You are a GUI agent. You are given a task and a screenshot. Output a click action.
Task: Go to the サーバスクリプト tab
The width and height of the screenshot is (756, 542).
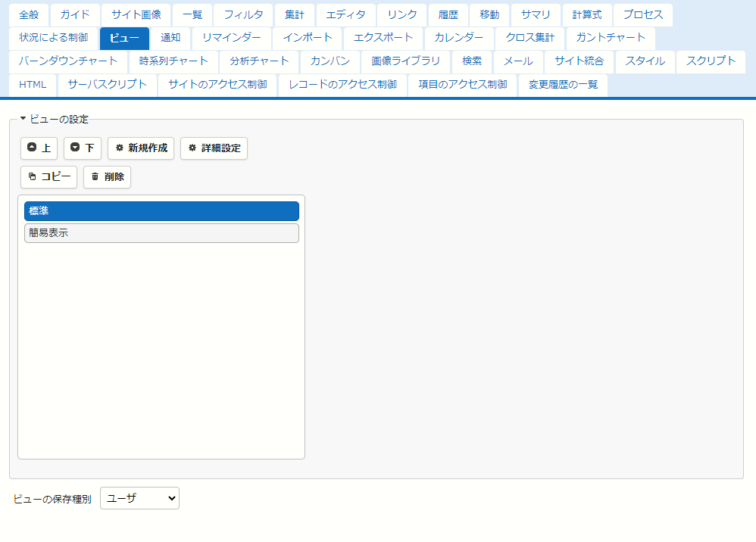pyautogui.click(x=107, y=85)
